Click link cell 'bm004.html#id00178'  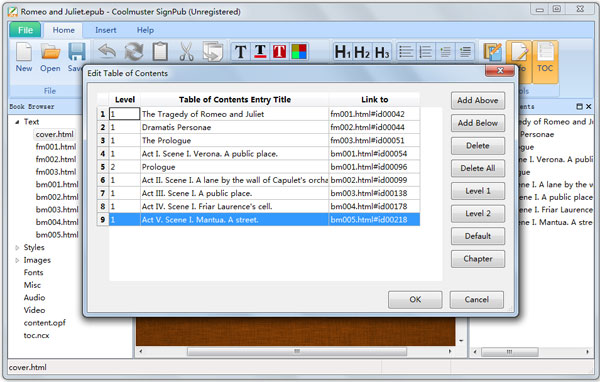[x=374, y=206]
